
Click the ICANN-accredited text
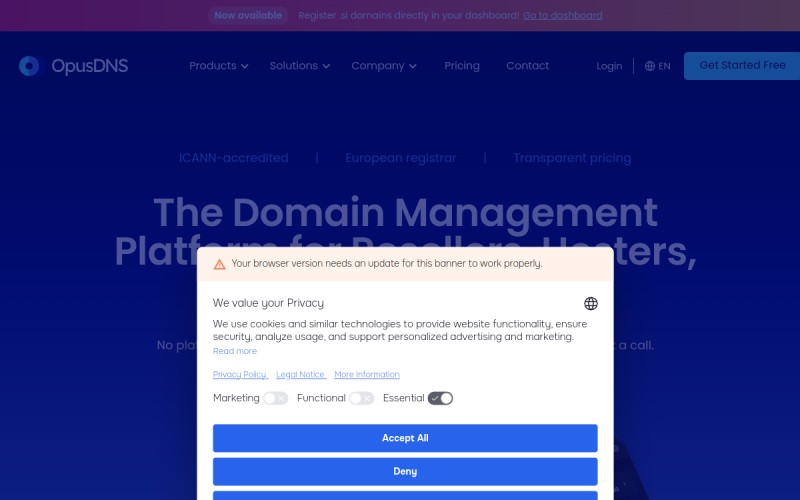234,158
